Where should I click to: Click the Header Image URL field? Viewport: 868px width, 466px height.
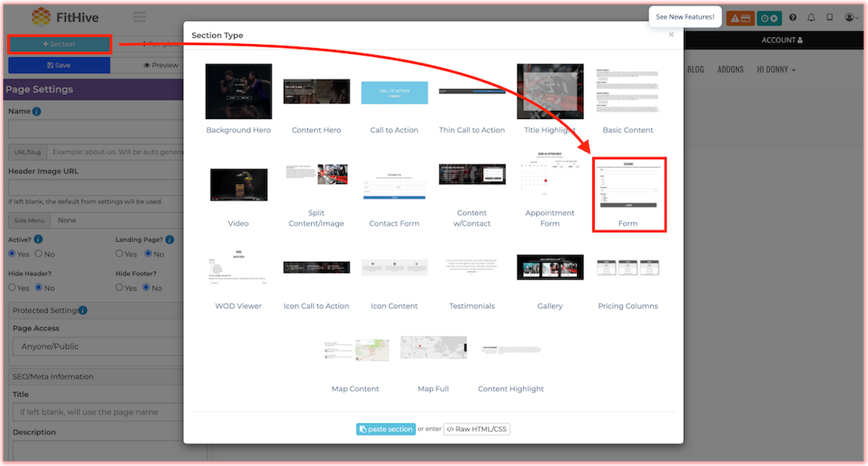coord(96,187)
